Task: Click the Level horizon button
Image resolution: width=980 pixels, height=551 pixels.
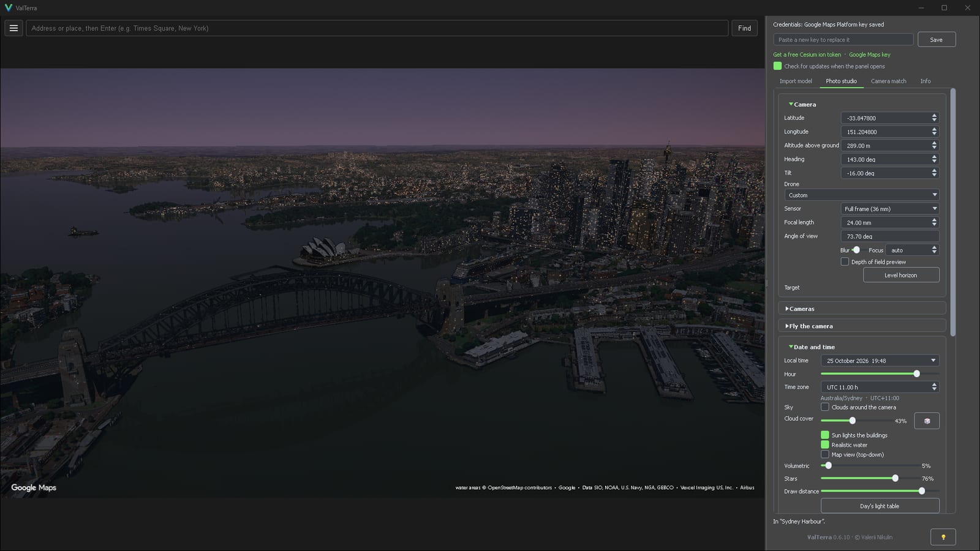Action: (901, 275)
